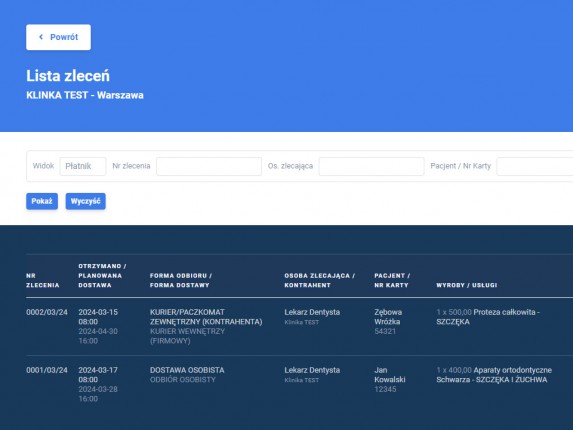
Task: Click the Os. zlecająca text field
Action: coord(371,166)
